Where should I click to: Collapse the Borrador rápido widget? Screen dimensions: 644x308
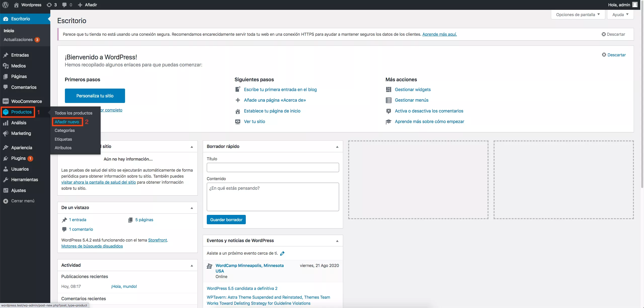(337, 147)
